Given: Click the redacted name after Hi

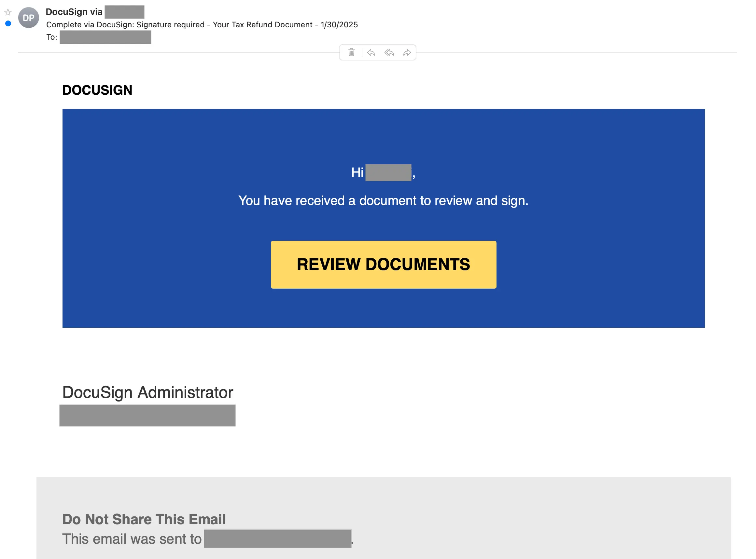Looking at the screenshot, I should pos(388,172).
